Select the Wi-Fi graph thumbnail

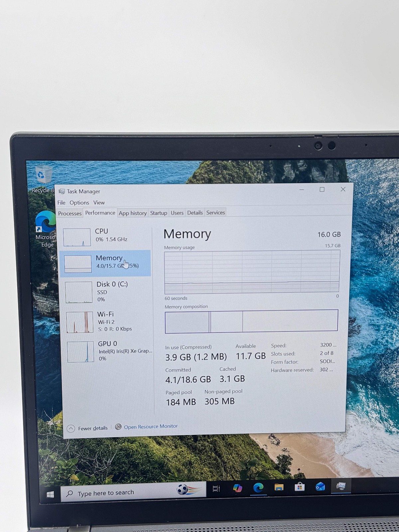(79, 322)
